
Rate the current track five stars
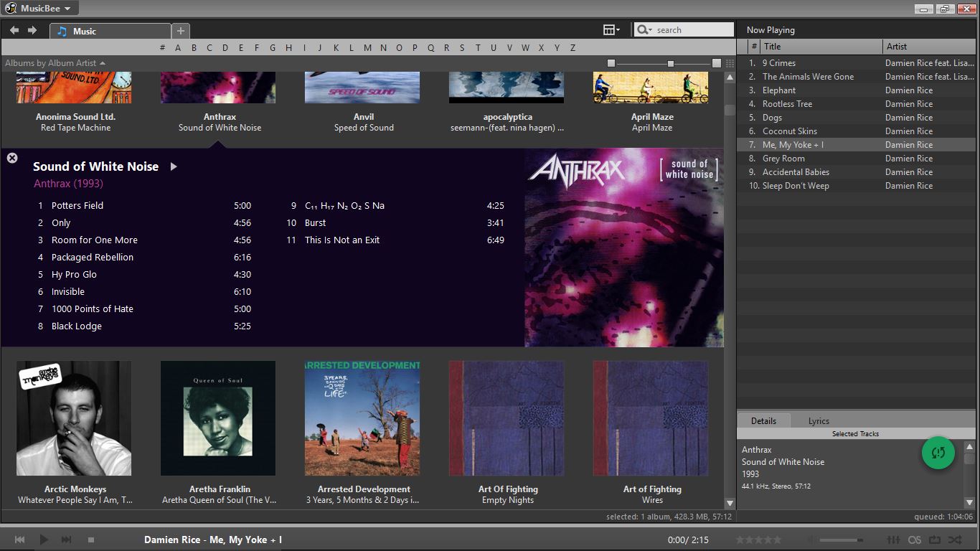tap(776, 540)
